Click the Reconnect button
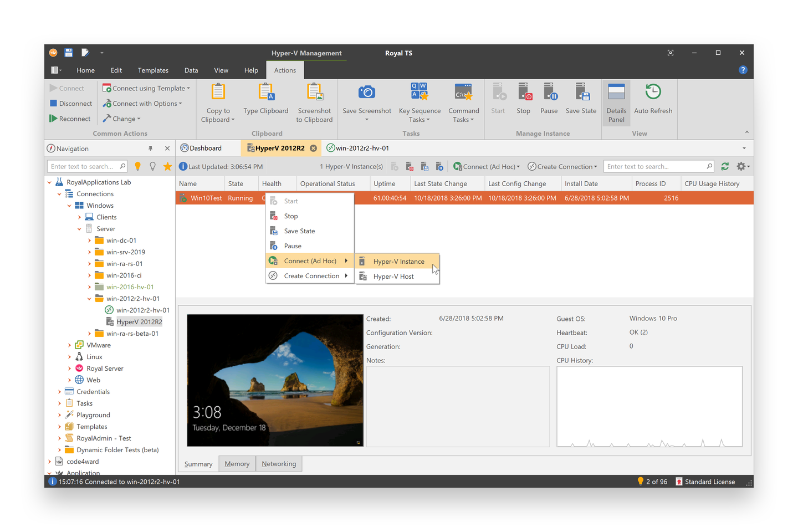The image size is (798, 532). pyautogui.click(x=70, y=118)
